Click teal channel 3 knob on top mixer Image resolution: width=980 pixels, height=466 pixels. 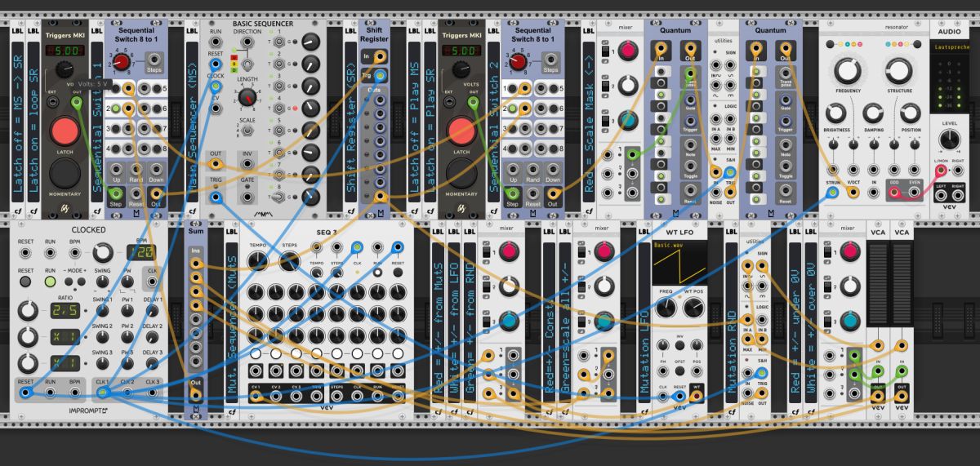[629, 120]
